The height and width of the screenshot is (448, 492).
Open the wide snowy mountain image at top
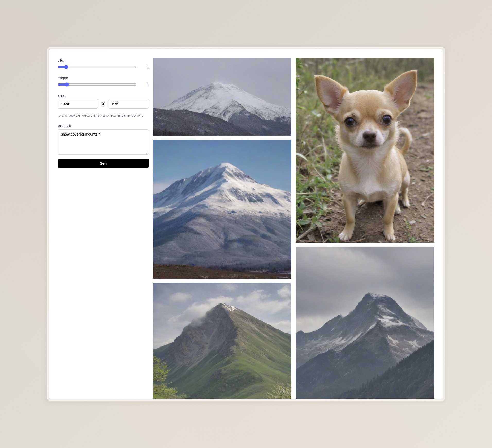coord(222,97)
